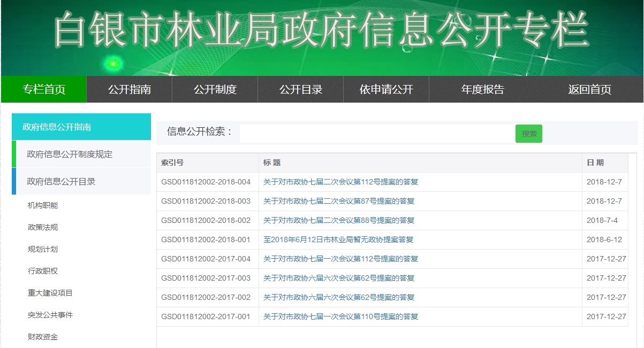The width and height of the screenshot is (644, 348).
Task: Open the 专栏首页 navigation tab
Action: (44, 89)
